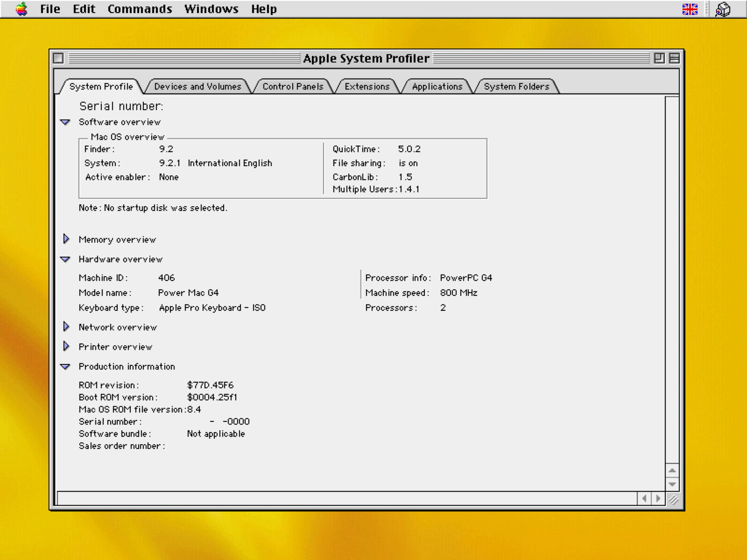This screenshot has height=560, width=747.
Task: Switch to the Extensions tab
Action: [367, 86]
